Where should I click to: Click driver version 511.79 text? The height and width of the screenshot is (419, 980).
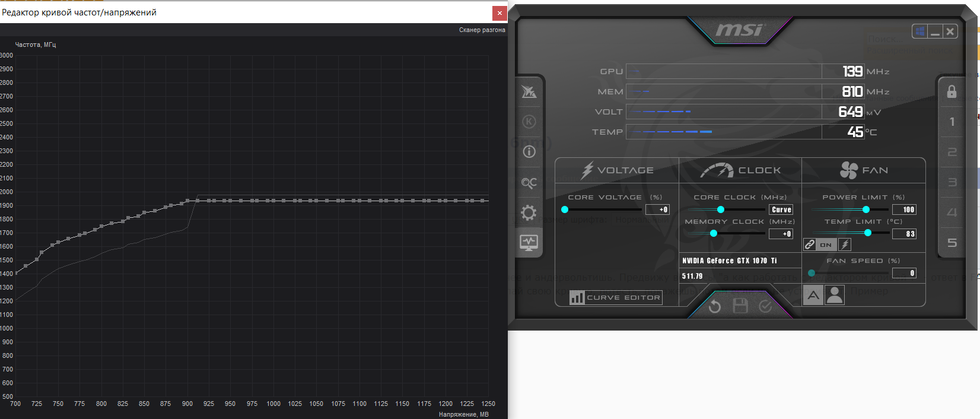point(692,276)
